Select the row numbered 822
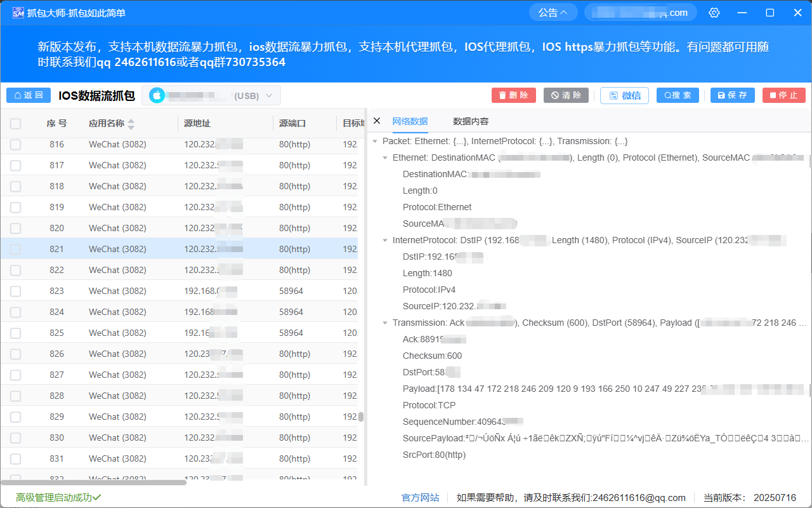 tap(179, 270)
